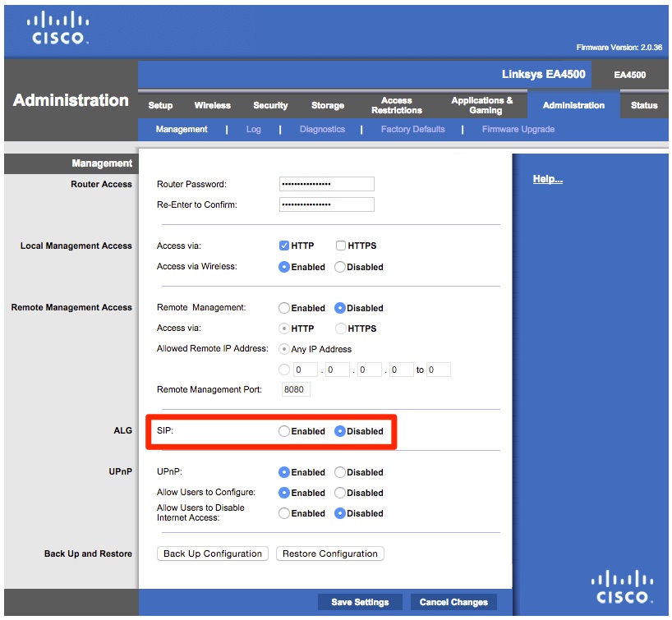Click the large Administration page heading
Viewport: 672px width, 620px height.
(71, 100)
